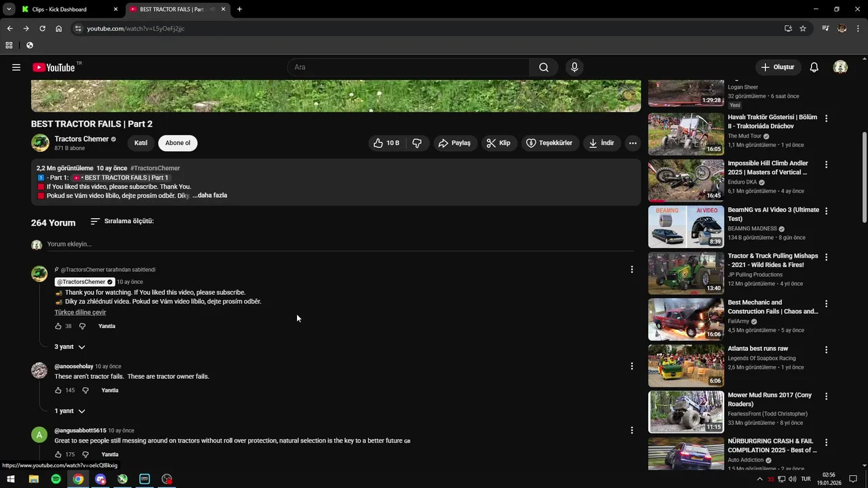Open the video's more actions ellipsis
Viewport: 868px width, 488px height.
point(633,143)
